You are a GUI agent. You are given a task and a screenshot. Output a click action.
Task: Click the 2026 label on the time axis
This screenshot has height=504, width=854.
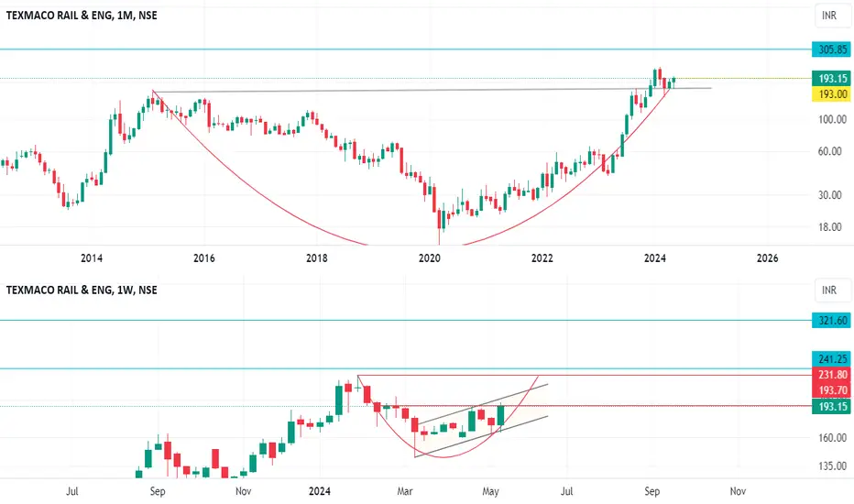[767, 258]
